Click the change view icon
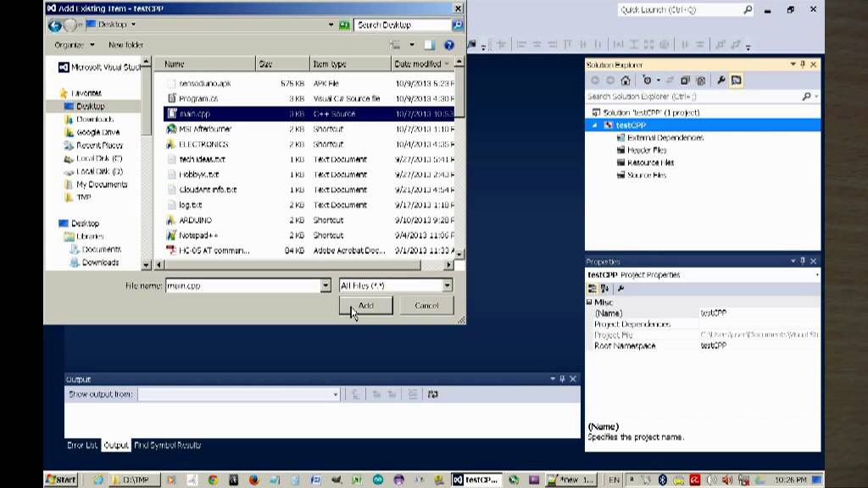Screen dimensions: 868x488 click(395, 45)
